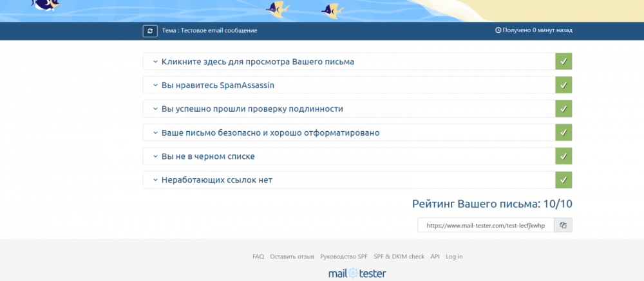Click the mail-tester logo in the footer
The width and height of the screenshot is (644, 281).
(357, 273)
